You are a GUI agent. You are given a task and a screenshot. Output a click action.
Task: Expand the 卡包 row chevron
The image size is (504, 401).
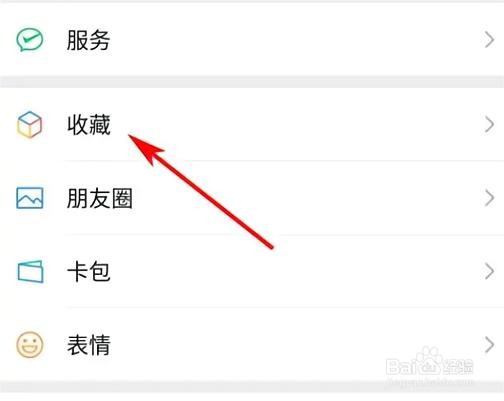pos(489,271)
